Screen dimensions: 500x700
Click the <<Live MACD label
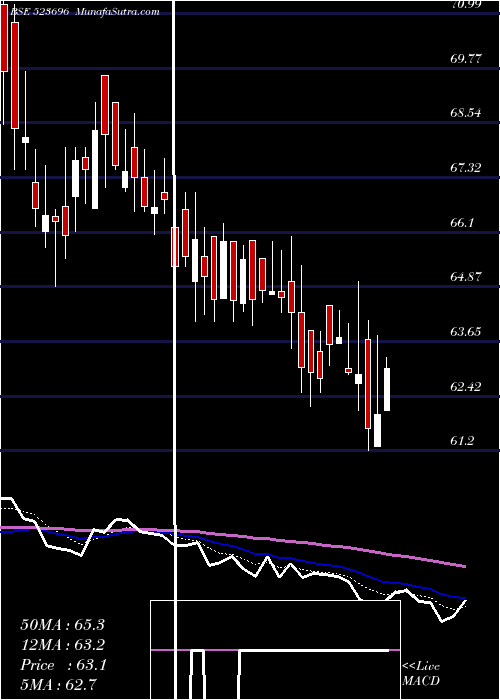click(x=421, y=674)
